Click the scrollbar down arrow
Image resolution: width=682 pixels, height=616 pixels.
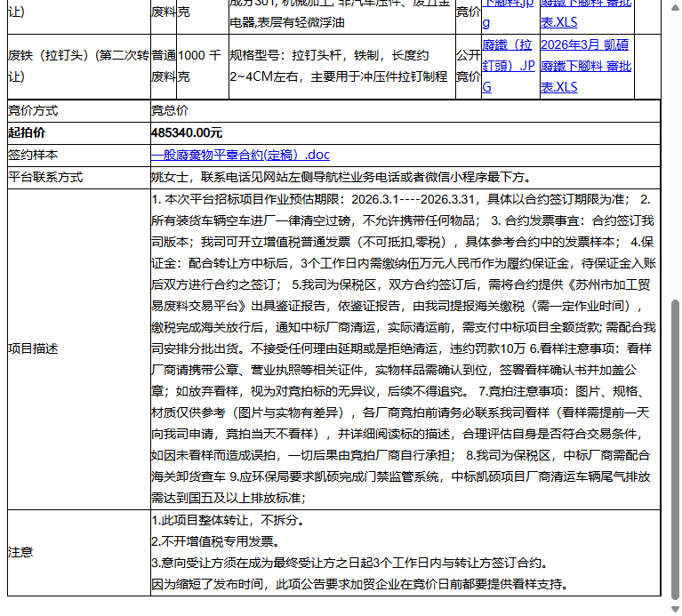(x=675, y=609)
